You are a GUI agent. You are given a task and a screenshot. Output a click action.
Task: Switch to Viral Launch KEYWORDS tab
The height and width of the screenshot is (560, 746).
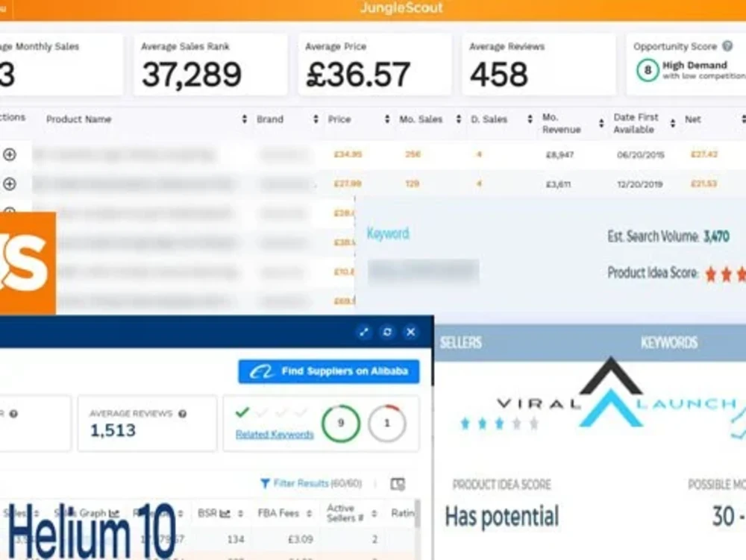[x=669, y=343]
